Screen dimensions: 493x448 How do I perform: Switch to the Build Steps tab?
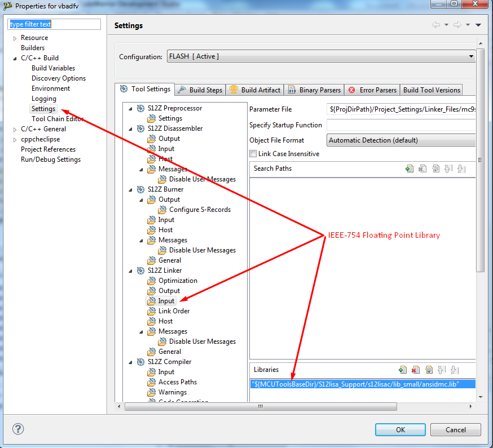(200, 90)
